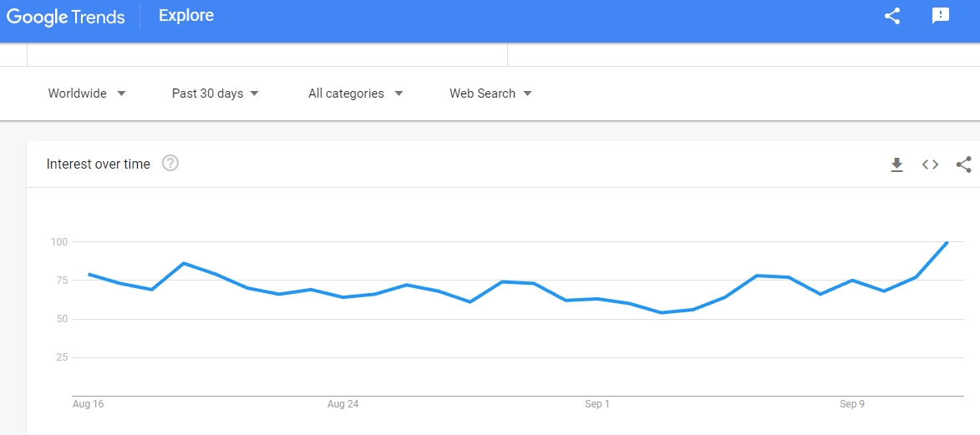Click the share icon in blue header
Viewport: 980px width, 435px height.
point(892,16)
